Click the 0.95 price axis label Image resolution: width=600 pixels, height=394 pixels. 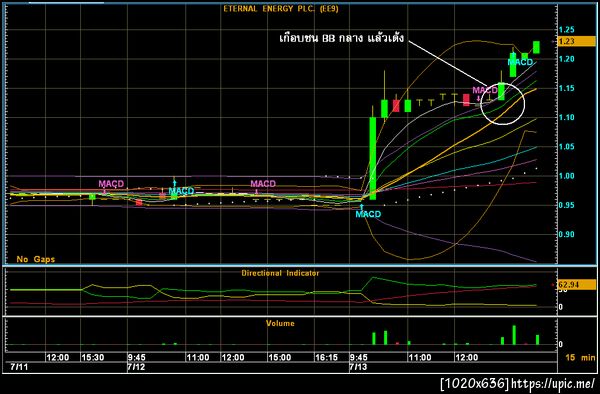click(x=566, y=205)
